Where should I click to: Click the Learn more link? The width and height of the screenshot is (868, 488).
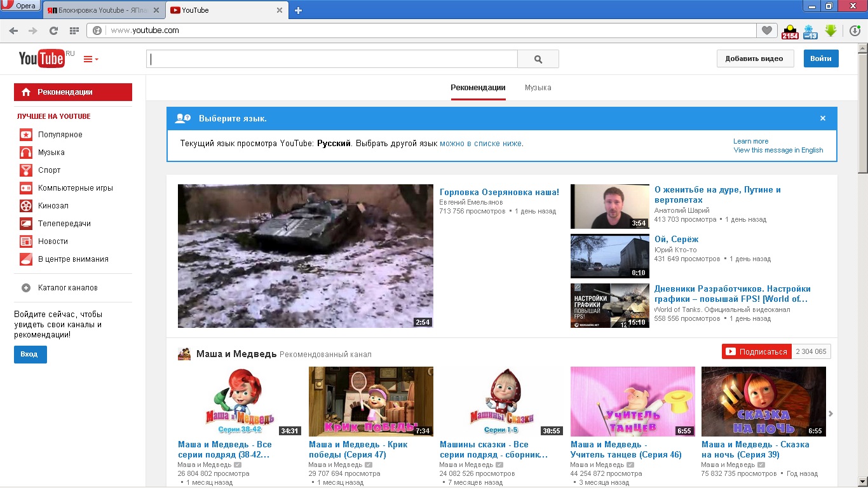[750, 141]
